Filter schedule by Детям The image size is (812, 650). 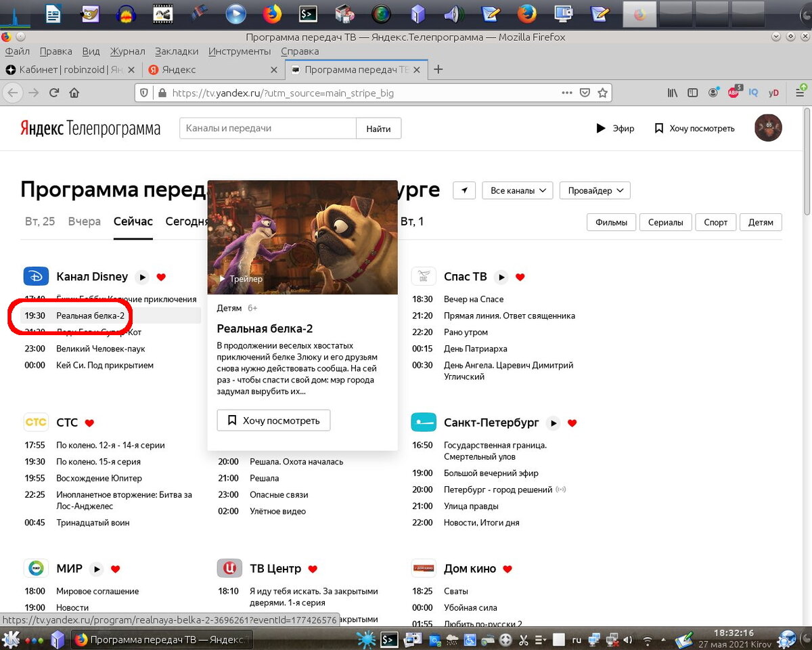[761, 222]
